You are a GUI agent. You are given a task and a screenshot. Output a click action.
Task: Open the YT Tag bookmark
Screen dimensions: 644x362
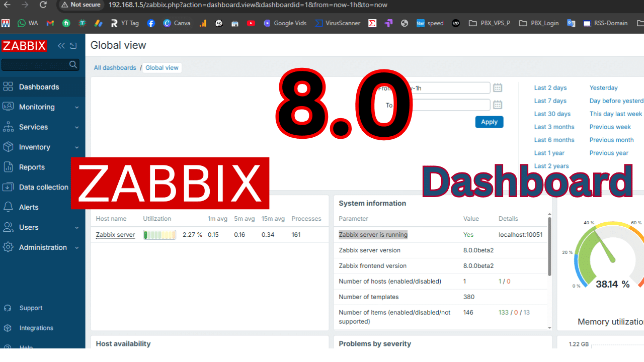click(124, 23)
